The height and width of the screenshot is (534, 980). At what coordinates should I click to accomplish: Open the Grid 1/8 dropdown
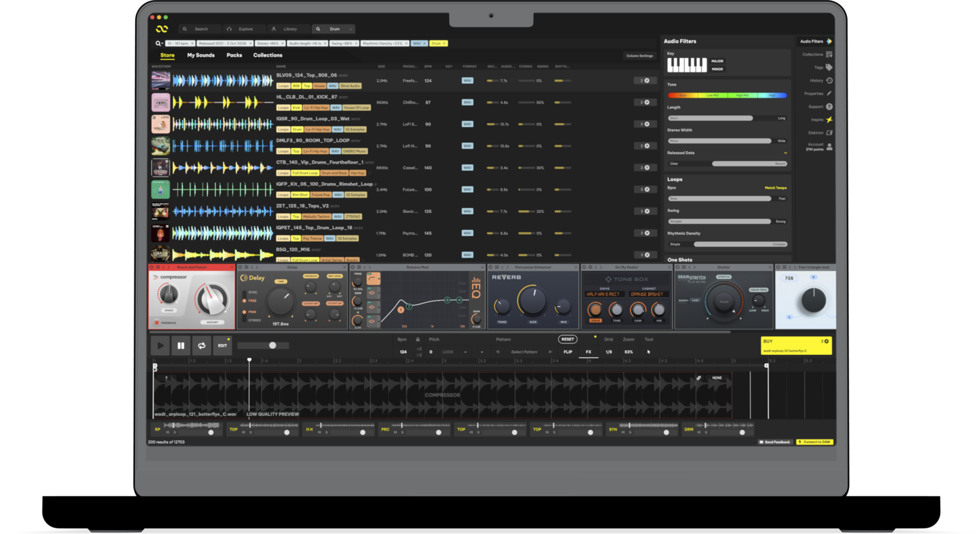click(609, 351)
